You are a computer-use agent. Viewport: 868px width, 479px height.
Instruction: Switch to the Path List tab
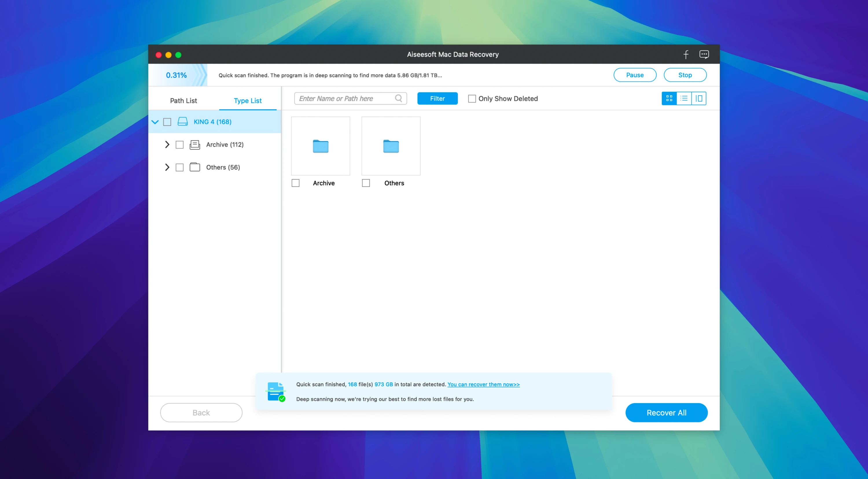point(183,100)
